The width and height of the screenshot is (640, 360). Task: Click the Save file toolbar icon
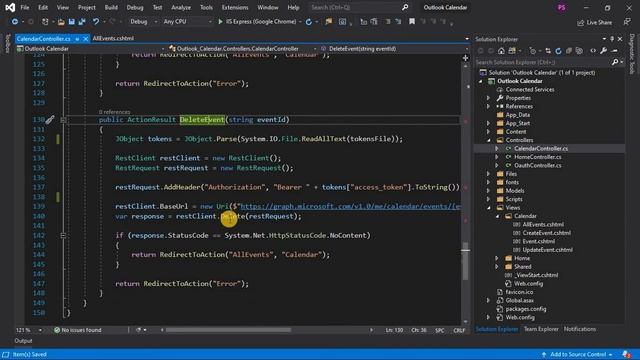[x=72, y=22]
